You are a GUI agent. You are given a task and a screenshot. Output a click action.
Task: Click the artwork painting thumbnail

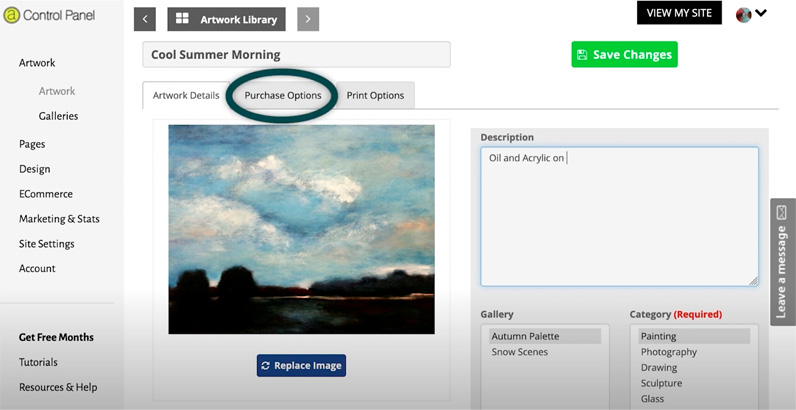[301, 229]
